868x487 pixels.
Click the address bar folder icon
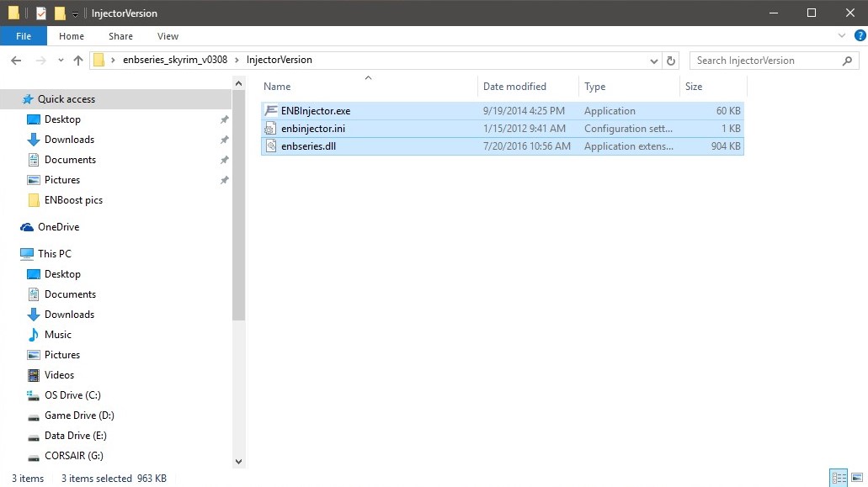(x=99, y=60)
